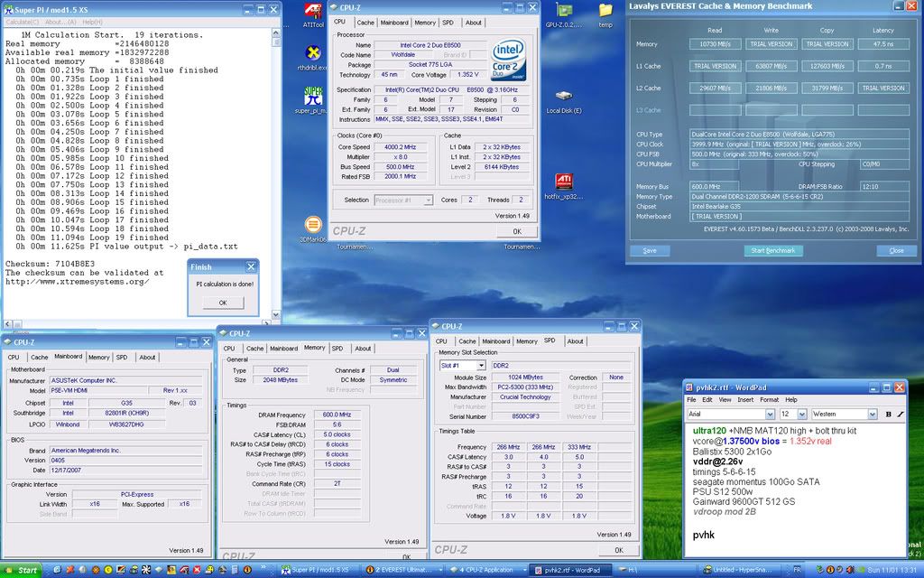Click Start Benchmark in EVEREST window
924x578 pixels.
pyautogui.click(x=773, y=251)
